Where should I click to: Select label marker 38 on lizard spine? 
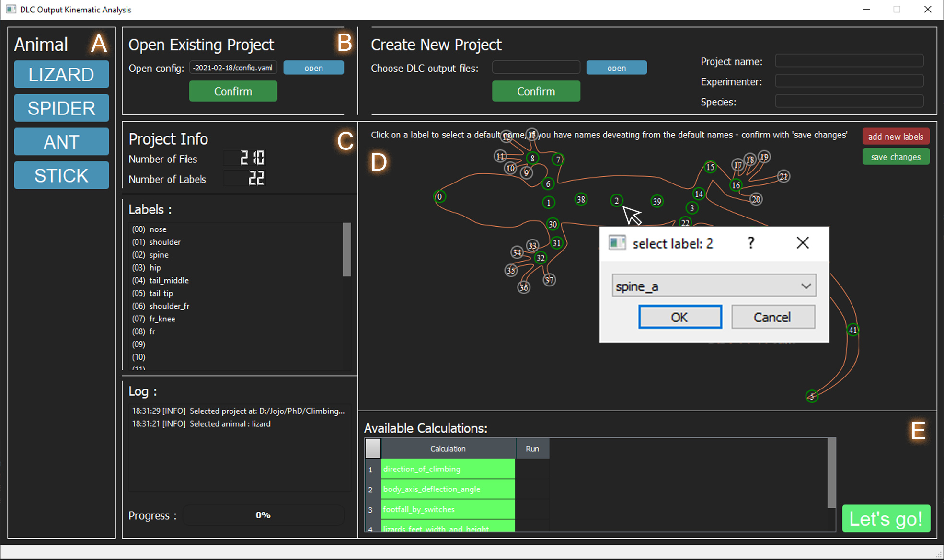(581, 199)
